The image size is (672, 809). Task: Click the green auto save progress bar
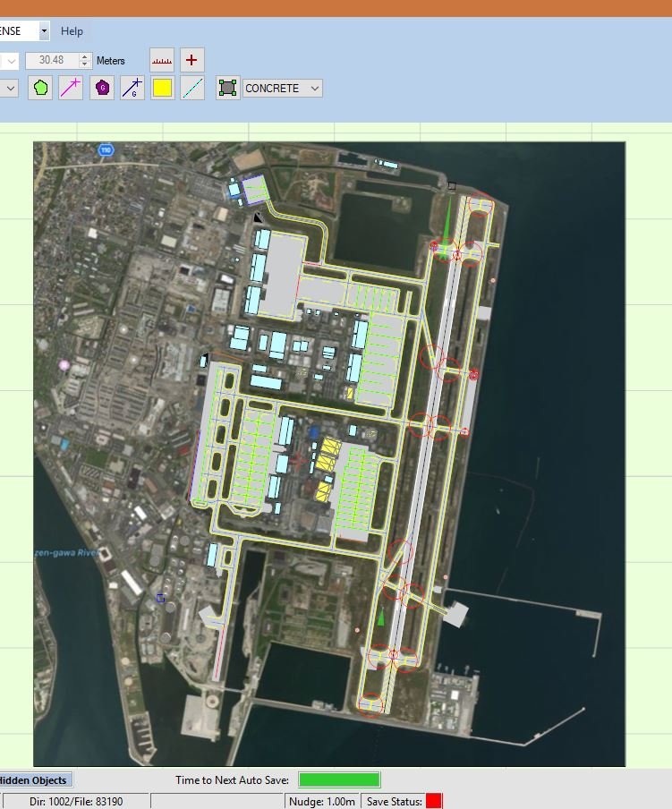coord(339,779)
